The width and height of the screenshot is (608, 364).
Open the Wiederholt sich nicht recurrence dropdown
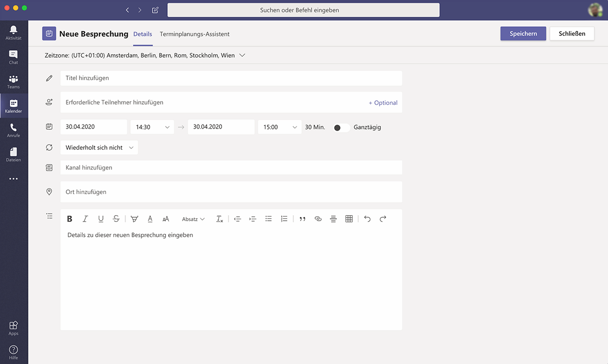click(99, 147)
